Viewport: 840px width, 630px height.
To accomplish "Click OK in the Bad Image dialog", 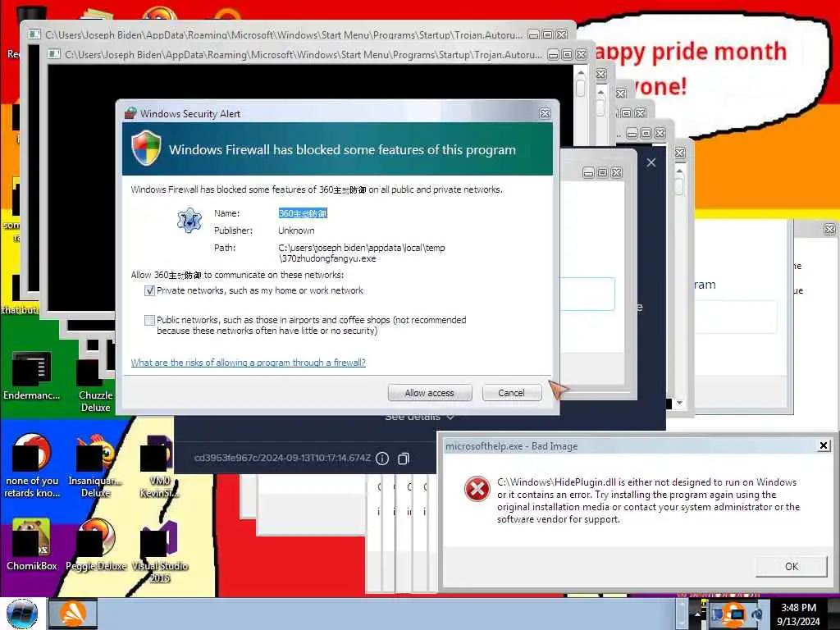I will [x=792, y=566].
